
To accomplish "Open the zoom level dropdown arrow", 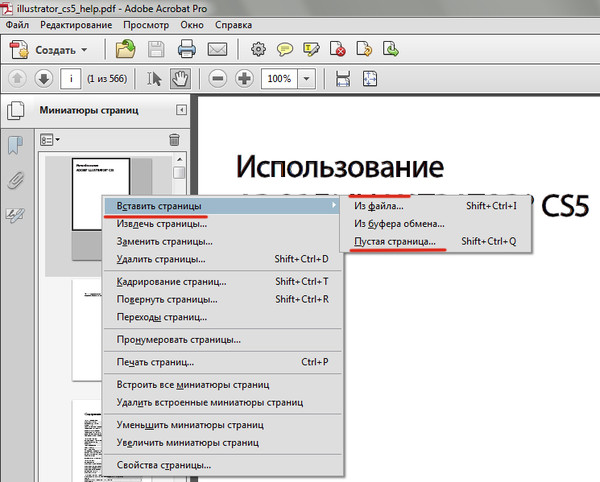I will tap(307, 79).
